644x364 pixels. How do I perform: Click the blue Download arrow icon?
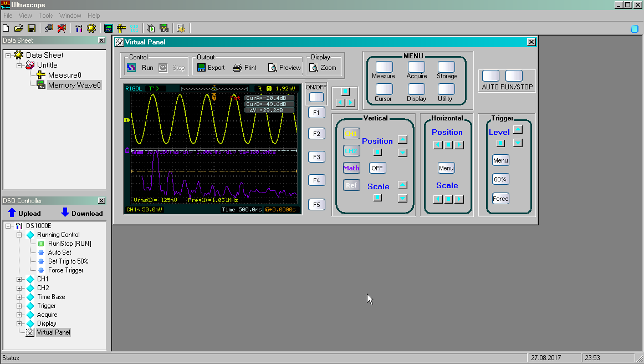pyautogui.click(x=65, y=212)
